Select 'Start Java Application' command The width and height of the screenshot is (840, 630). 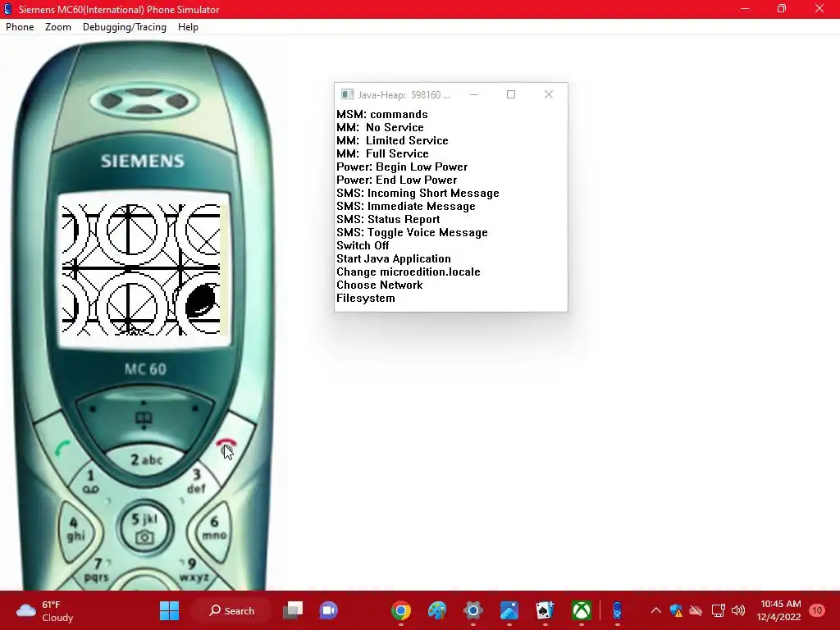click(393, 258)
